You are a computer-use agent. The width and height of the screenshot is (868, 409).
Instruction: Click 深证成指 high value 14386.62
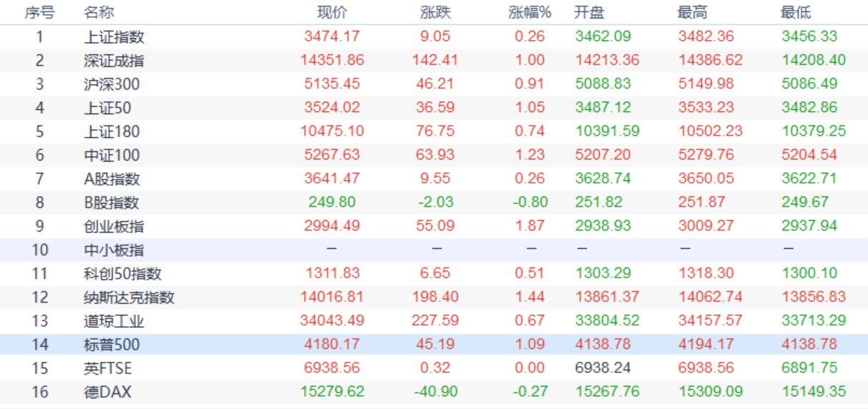(x=710, y=60)
